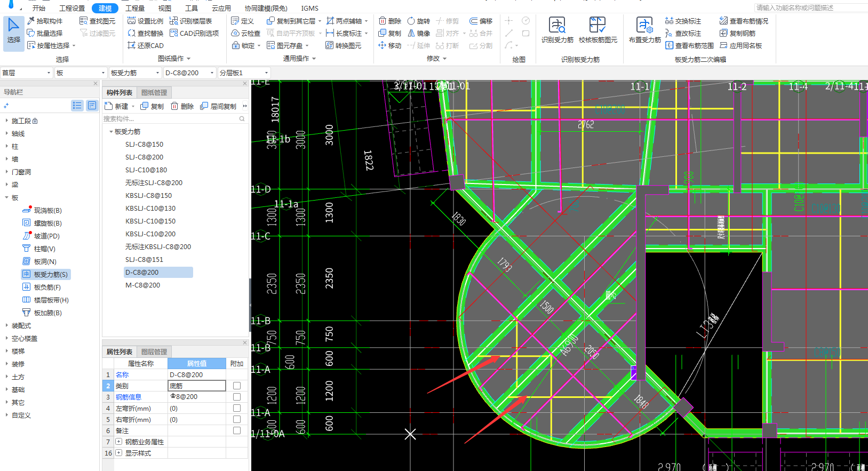This screenshot has height=471, width=868.
Task: Click 云检查 tool
Action: pos(246,33)
